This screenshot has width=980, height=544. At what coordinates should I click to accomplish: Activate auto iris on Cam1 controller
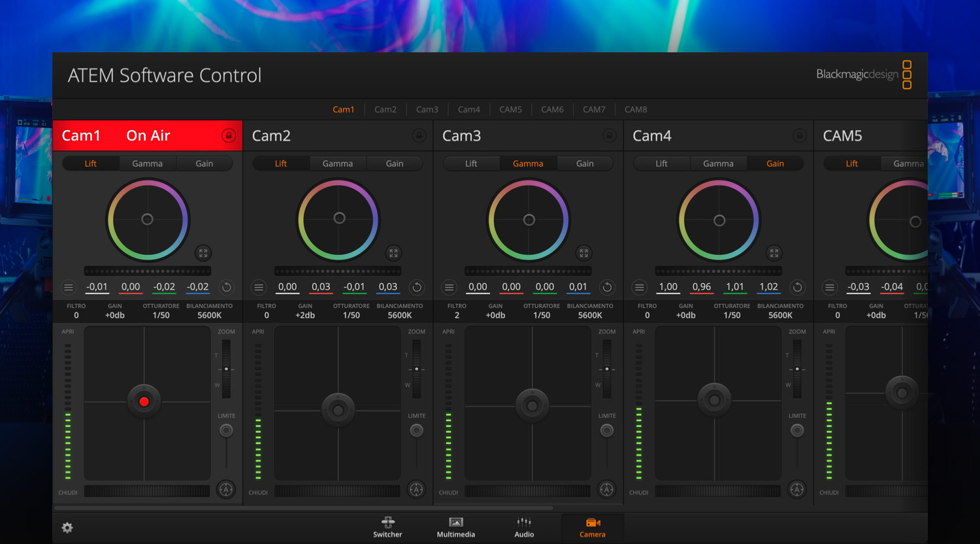coord(226,489)
